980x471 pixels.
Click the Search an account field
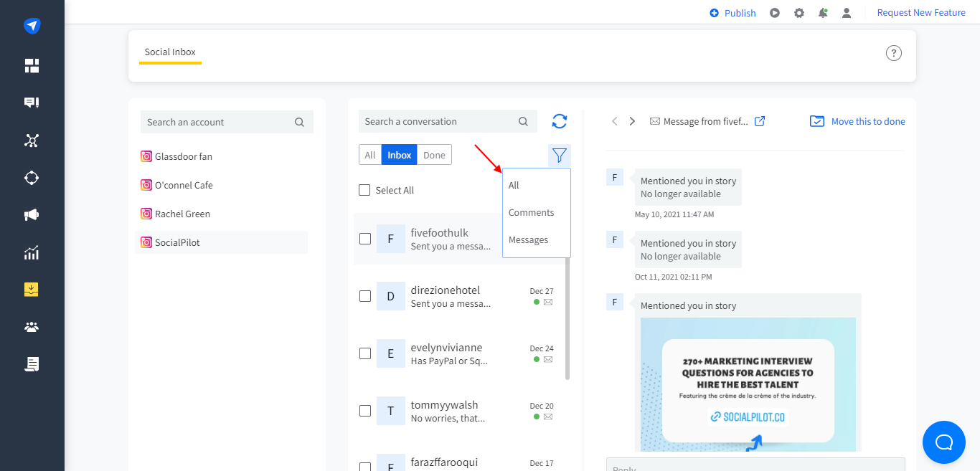[x=227, y=122]
